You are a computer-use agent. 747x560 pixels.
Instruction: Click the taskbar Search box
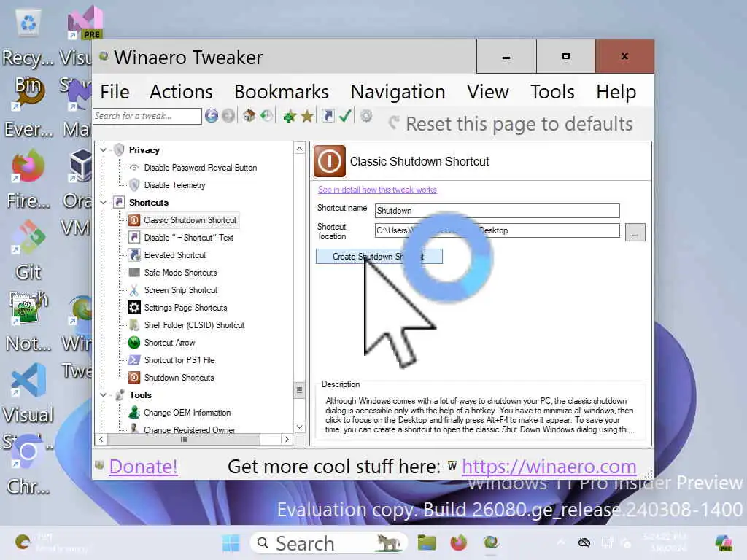coord(329,542)
